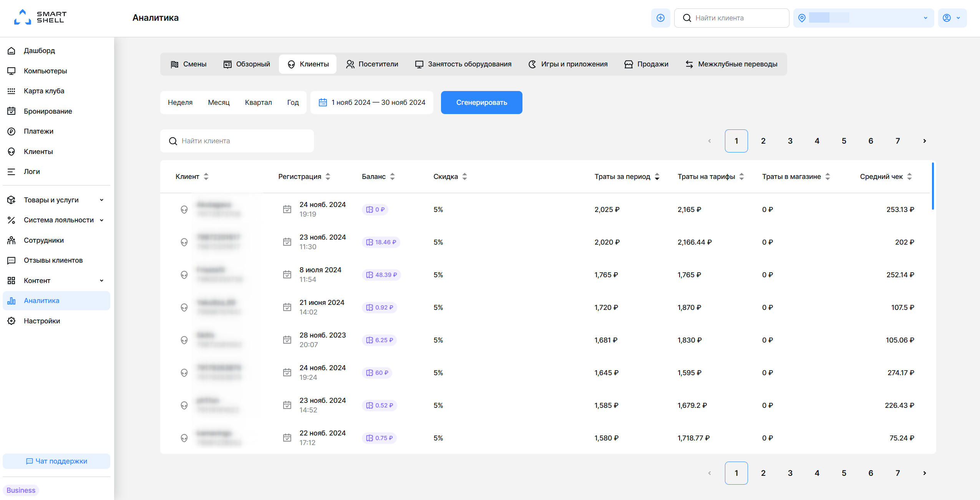Expand Товары и услуги submenu chevron
The height and width of the screenshot is (500, 980).
[x=101, y=200]
